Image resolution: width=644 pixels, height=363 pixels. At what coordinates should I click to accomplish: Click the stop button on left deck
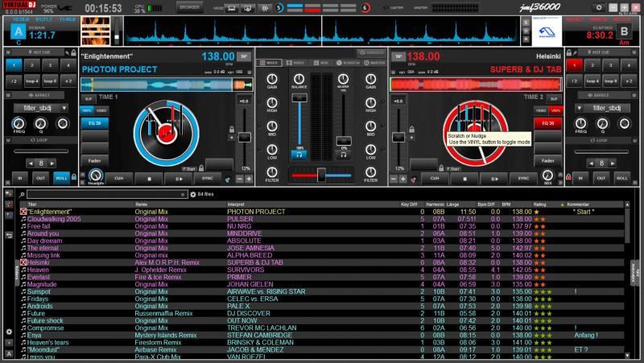coord(150,178)
